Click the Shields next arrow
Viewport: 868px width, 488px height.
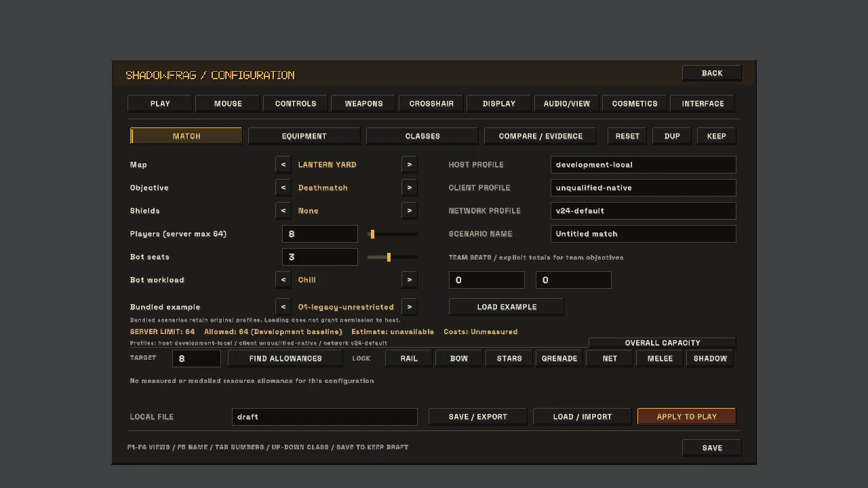[x=409, y=211]
